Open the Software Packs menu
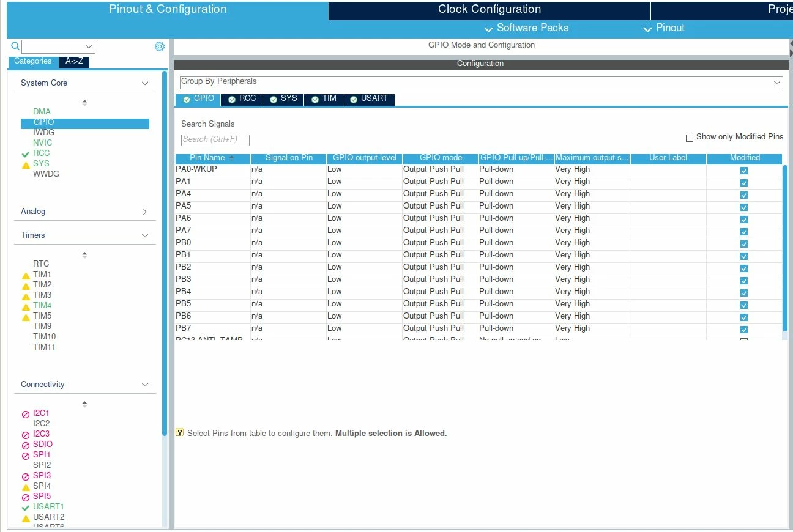The width and height of the screenshot is (793, 532). pyautogui.click(x=526, y=28)
